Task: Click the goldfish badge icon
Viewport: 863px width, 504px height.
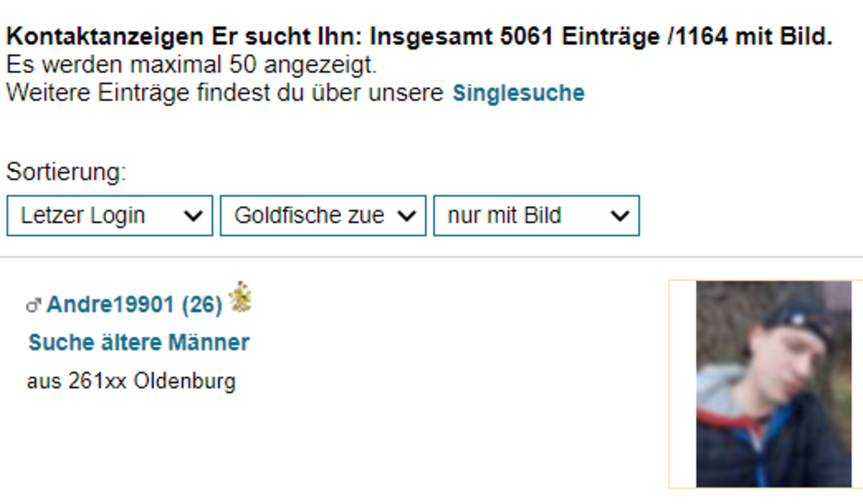Action: coord(240,297)
